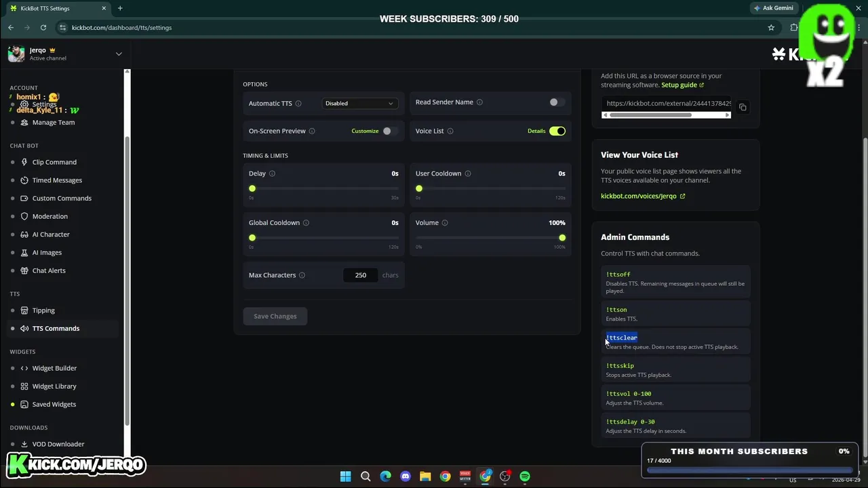
Task: Open Spotify from the taskbar
Action: (x=525, y=476)
